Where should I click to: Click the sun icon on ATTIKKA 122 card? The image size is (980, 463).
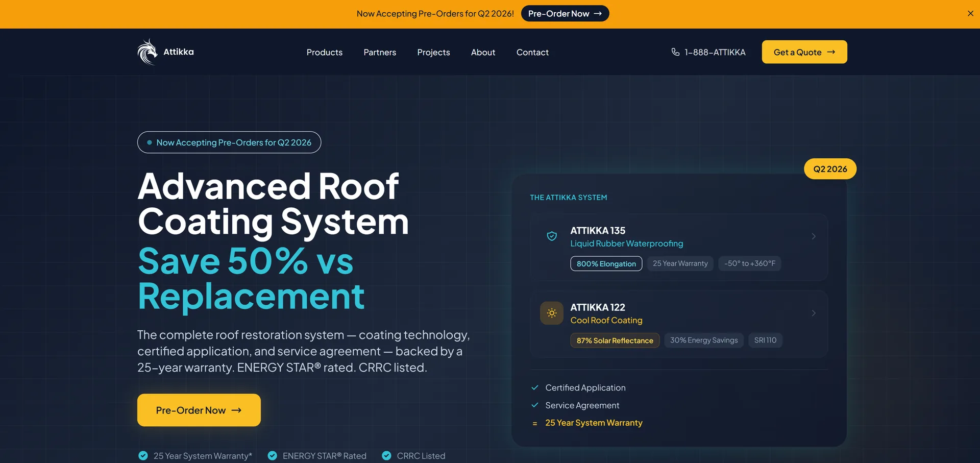[x=552, y=313]
